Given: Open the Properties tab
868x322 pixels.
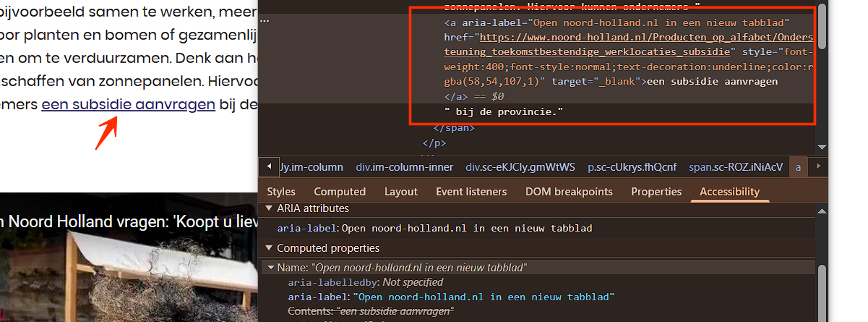Looking at the screenshot, I should click(656, 192).
